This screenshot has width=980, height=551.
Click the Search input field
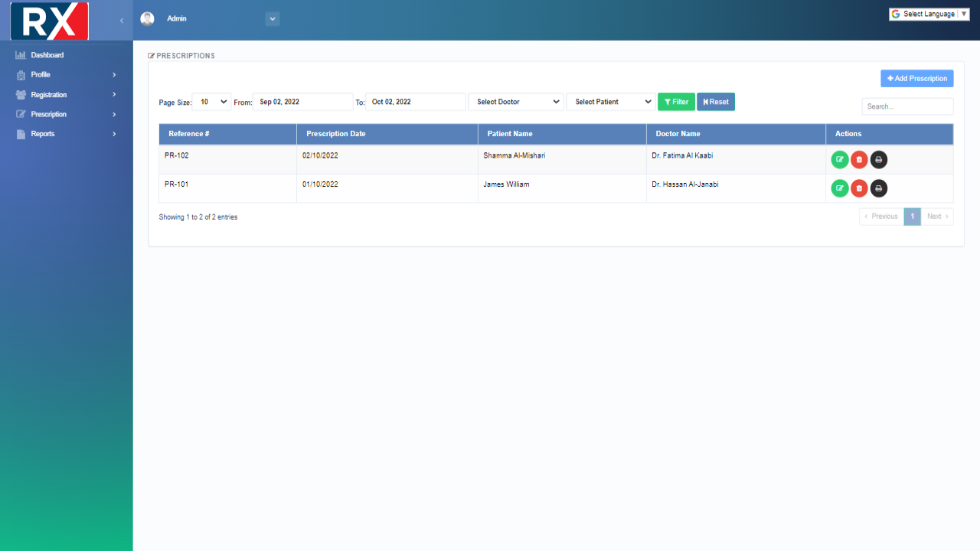(x=907, y=106)
